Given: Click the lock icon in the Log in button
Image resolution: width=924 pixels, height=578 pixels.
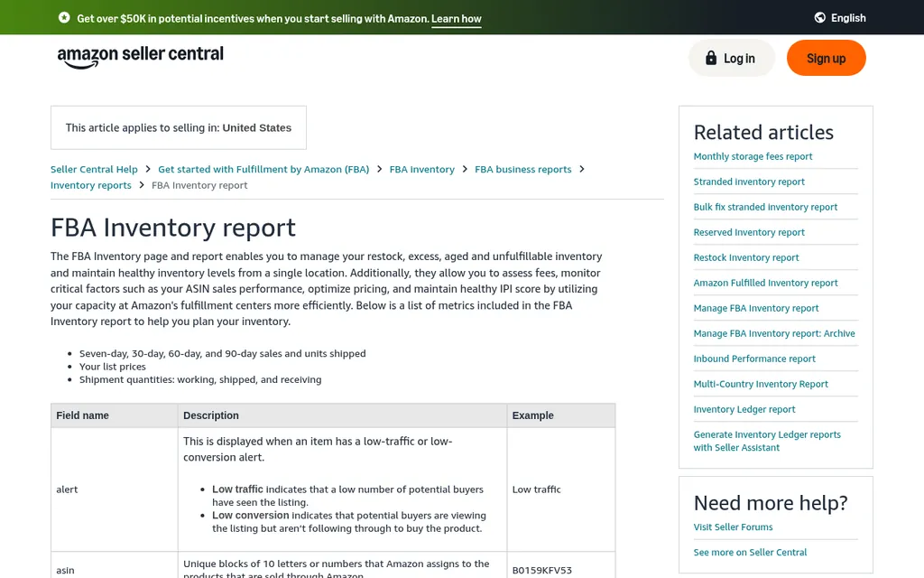Looking at the screenshot, I should coord(711,58).
